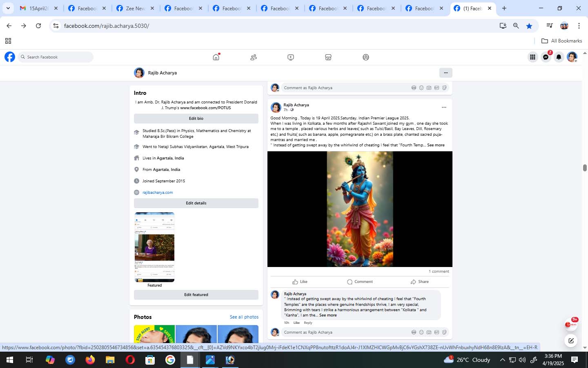The height and width of the screenshot is (368, 588).
Task: Share the Krishna image post
Action: coord(419,282)
